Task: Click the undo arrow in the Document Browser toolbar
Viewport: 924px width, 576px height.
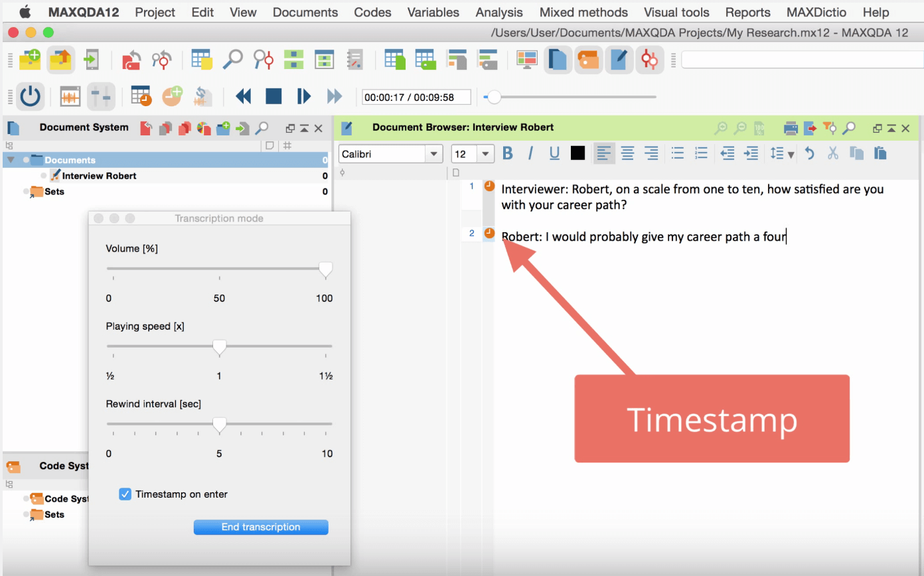Action: [x=809, y=154]
